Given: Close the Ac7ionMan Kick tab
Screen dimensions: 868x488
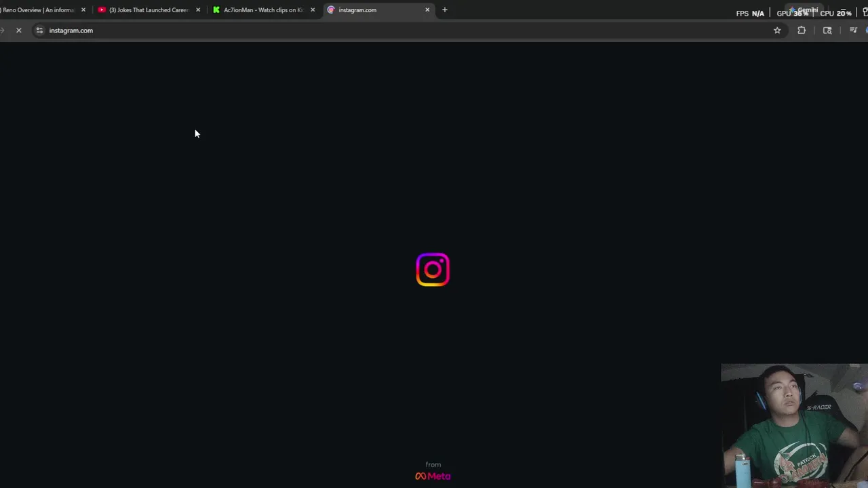Looking at the screenshot, I should coord(313,10).
